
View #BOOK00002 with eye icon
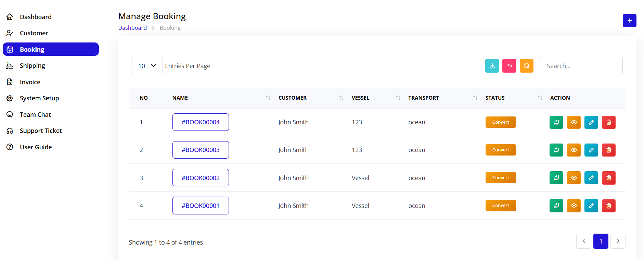[x=574, y=178]
